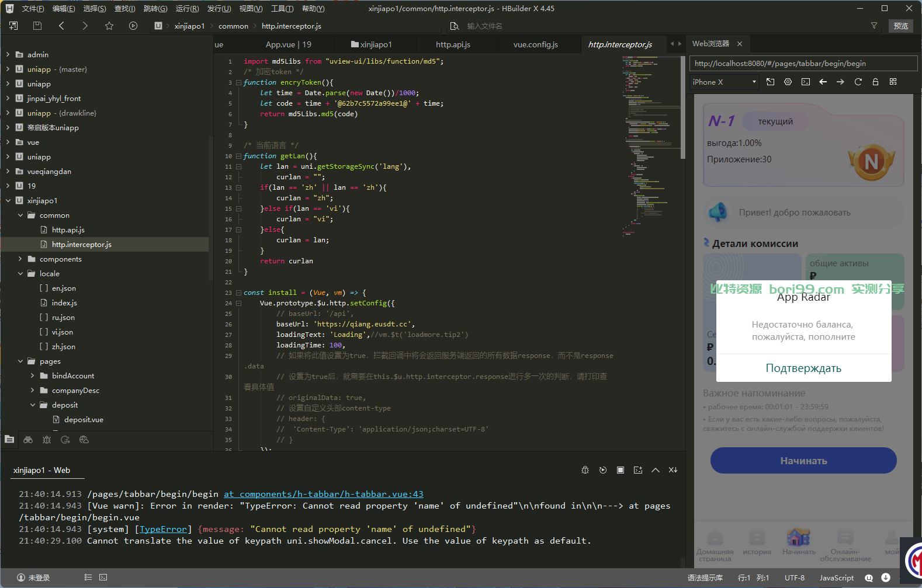The height and width of the screenshot is (588, 922).
Task: Click the status bar message bubble icon
Action: click(x=869, y=577)
